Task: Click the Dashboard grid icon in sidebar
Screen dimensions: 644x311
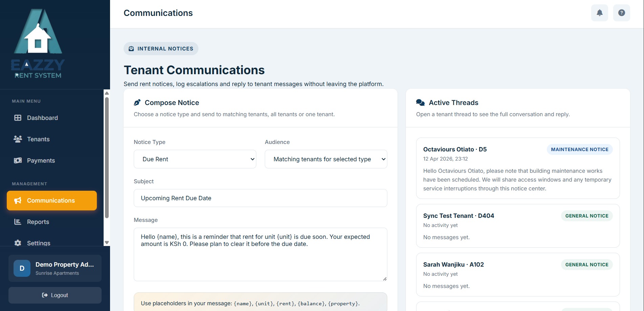Action: tap(18, 118)
